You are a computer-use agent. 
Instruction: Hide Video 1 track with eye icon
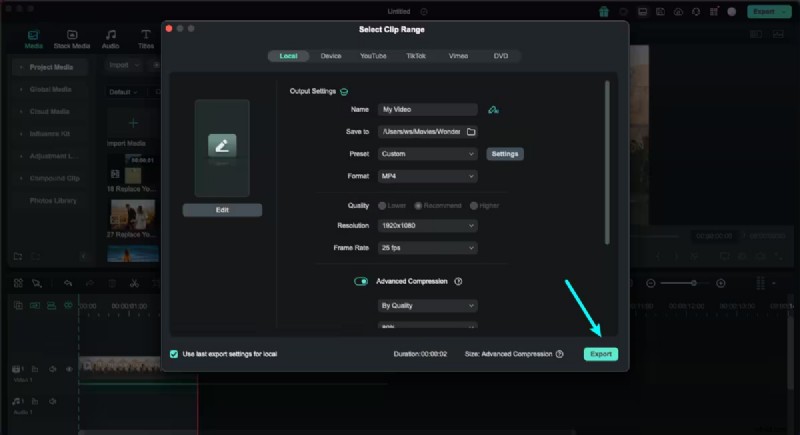[x=69, y=369]
